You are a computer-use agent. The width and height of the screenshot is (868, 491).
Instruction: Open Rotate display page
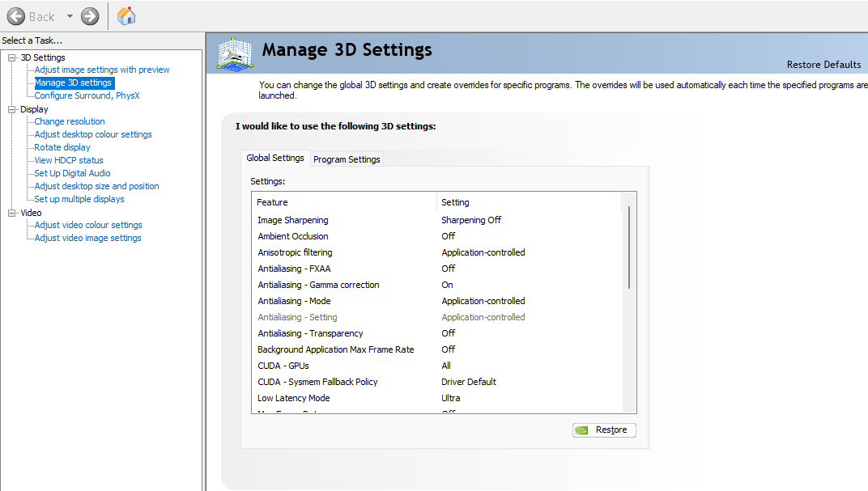62,148
